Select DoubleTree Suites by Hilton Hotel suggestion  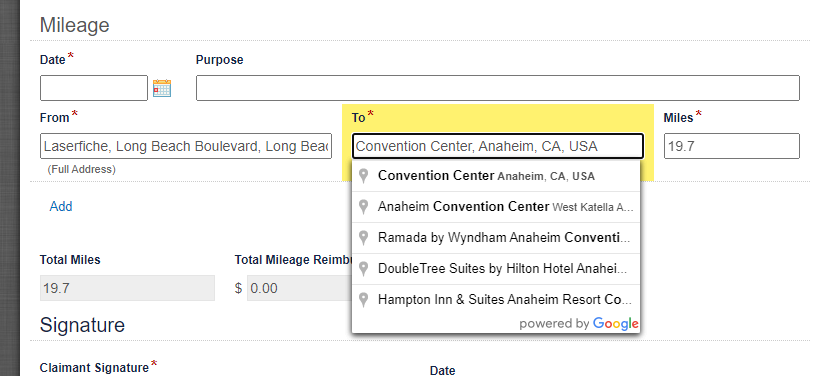496,269
